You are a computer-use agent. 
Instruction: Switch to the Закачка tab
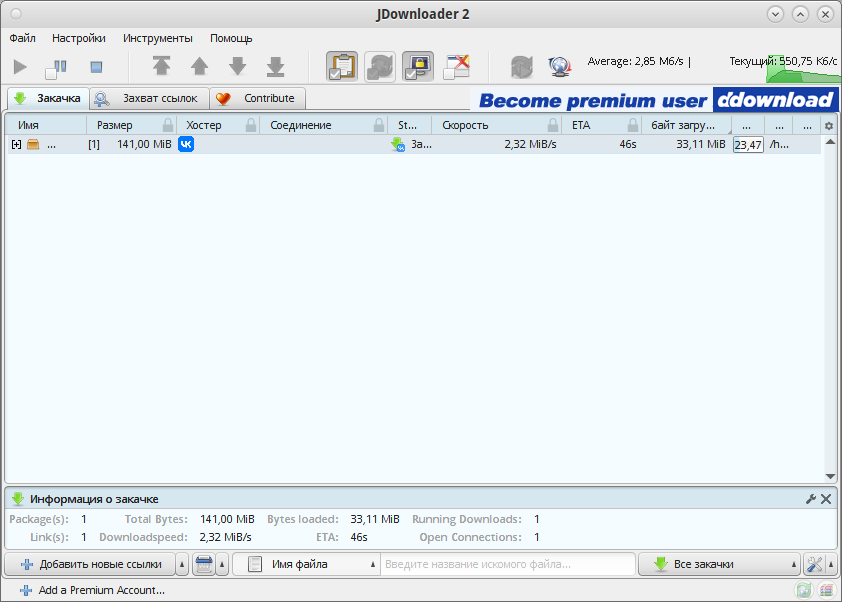pos(48,98)
